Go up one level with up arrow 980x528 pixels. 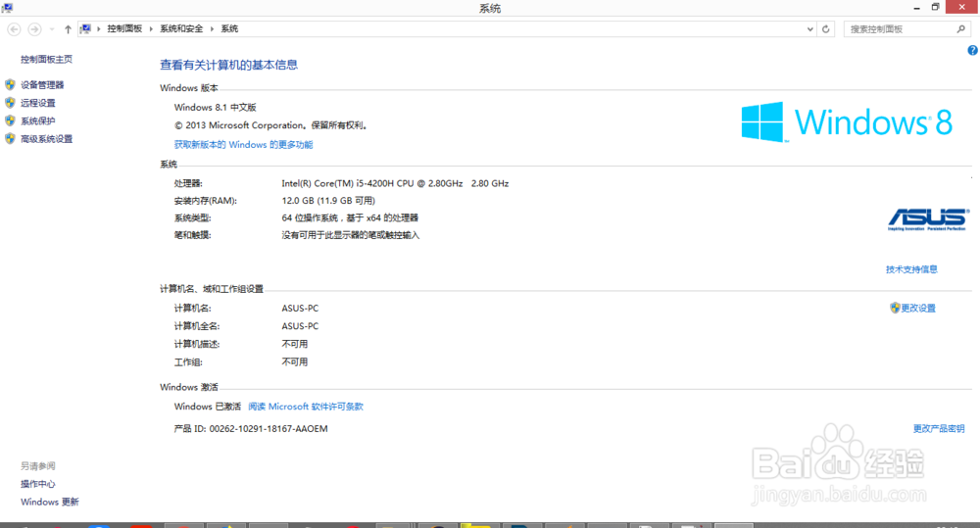pyautogui.click(x=68, y=29)
